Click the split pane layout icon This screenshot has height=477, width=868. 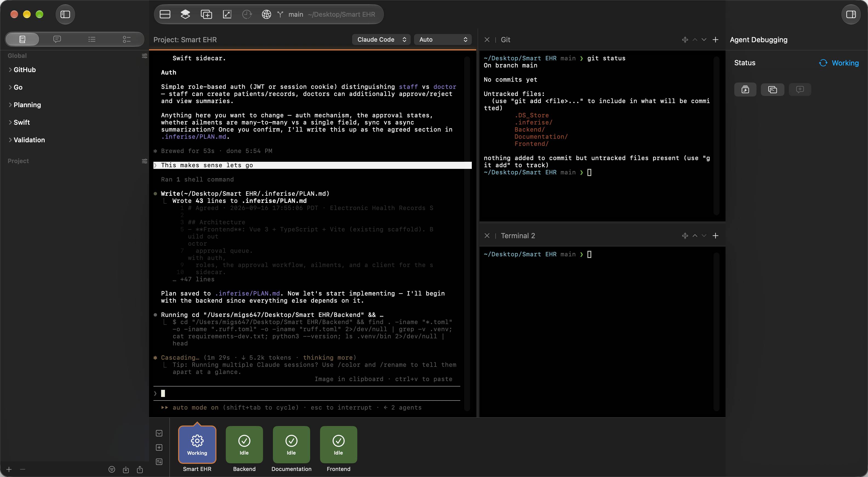click(165, 15)
